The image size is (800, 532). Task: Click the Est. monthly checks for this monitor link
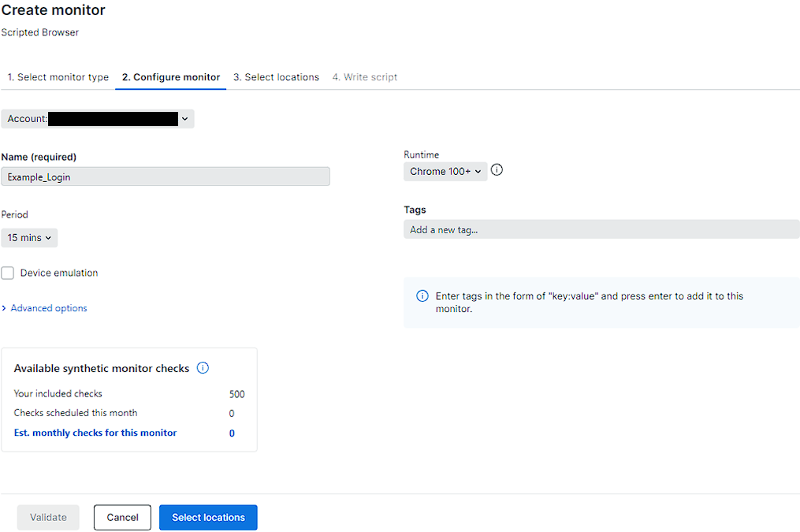[95, 433]
